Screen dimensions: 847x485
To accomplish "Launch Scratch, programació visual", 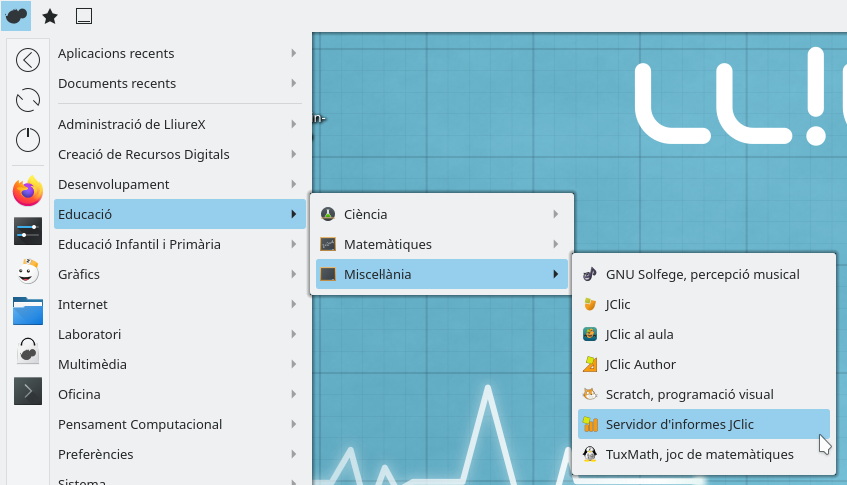I will pyautogui.click(x=689, y=394).
